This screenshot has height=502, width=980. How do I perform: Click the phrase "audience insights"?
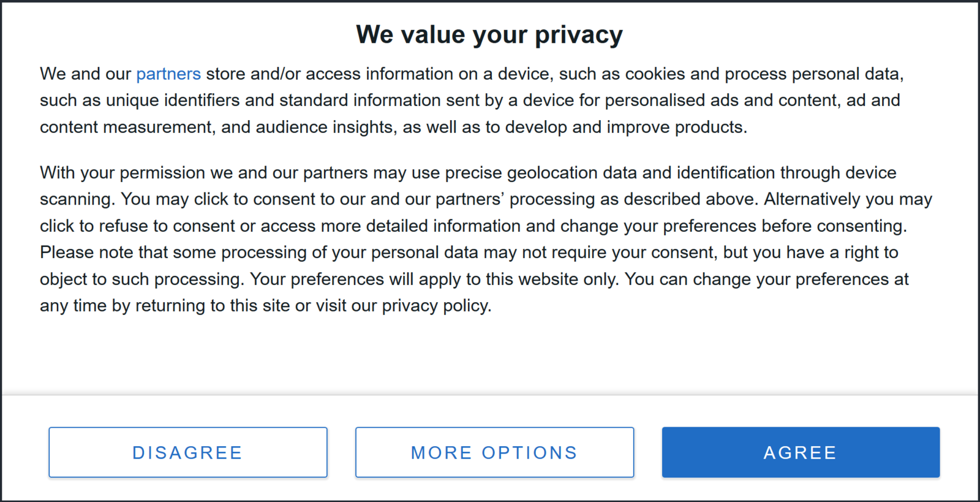tap(326, 127)
